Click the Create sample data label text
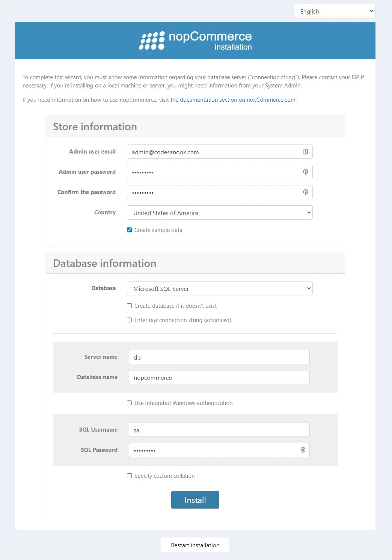392x560 pixels. (x=158, y=230)
